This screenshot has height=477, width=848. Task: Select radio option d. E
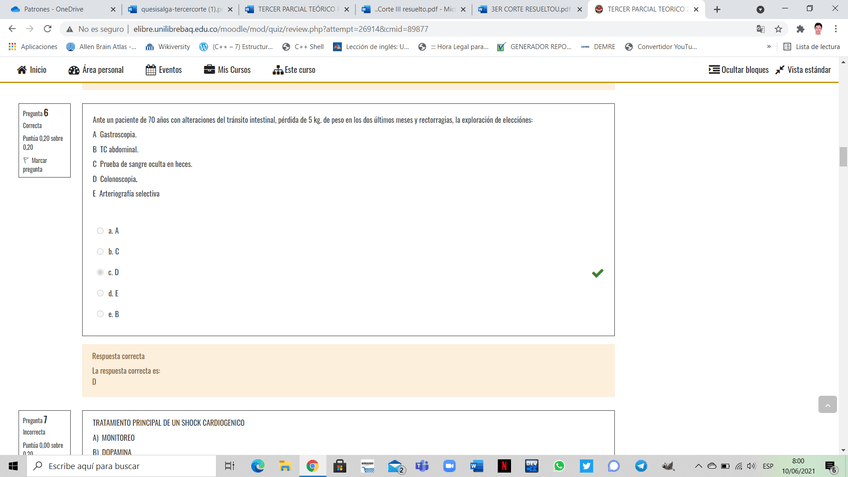pyautogui.click(x=100, y=293)
